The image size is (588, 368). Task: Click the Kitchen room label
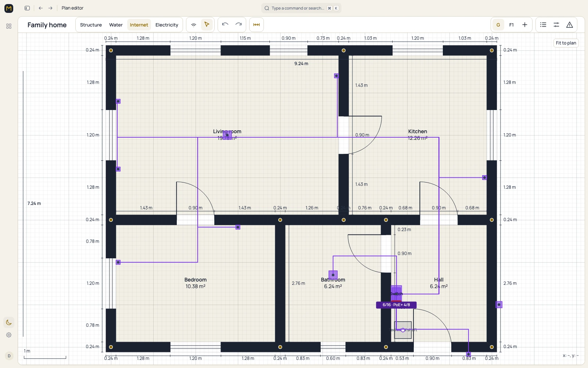[x=417, y=131]
